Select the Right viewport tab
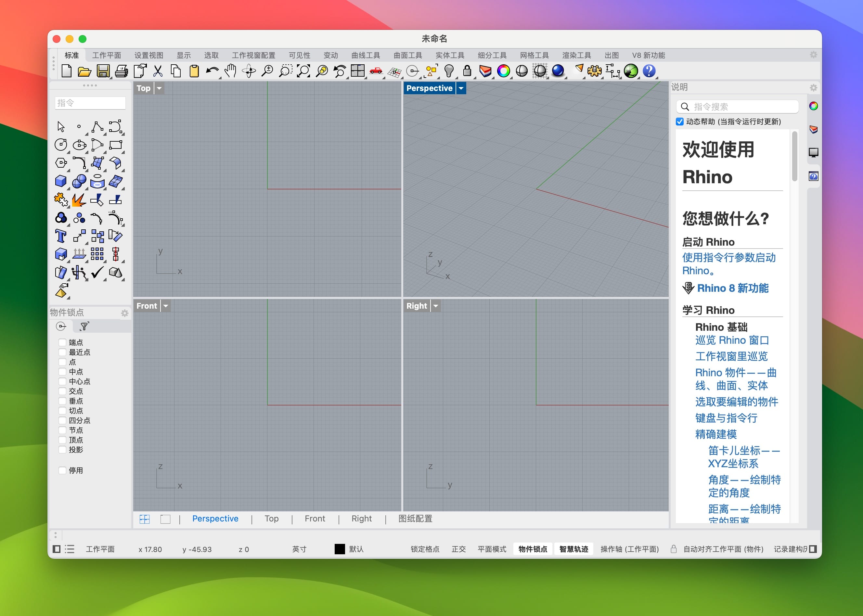Screen dimensions: 863x616 (x=361, y=519)
